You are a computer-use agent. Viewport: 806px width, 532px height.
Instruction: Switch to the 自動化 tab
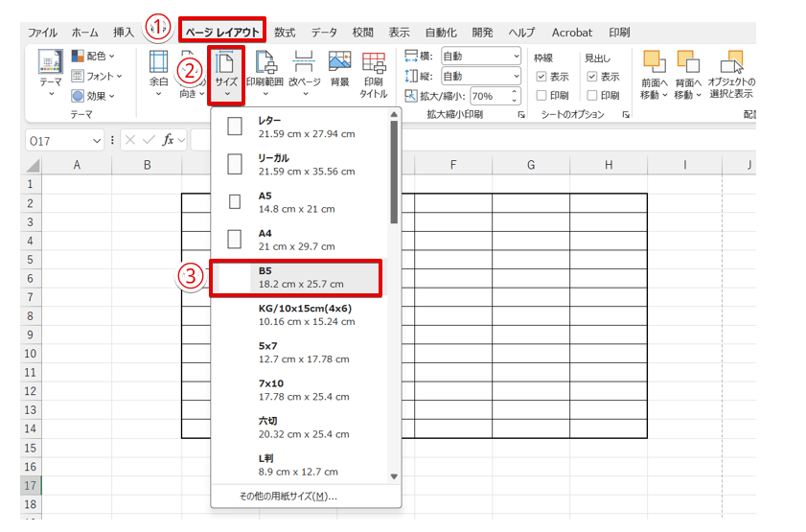coord(441,33)
